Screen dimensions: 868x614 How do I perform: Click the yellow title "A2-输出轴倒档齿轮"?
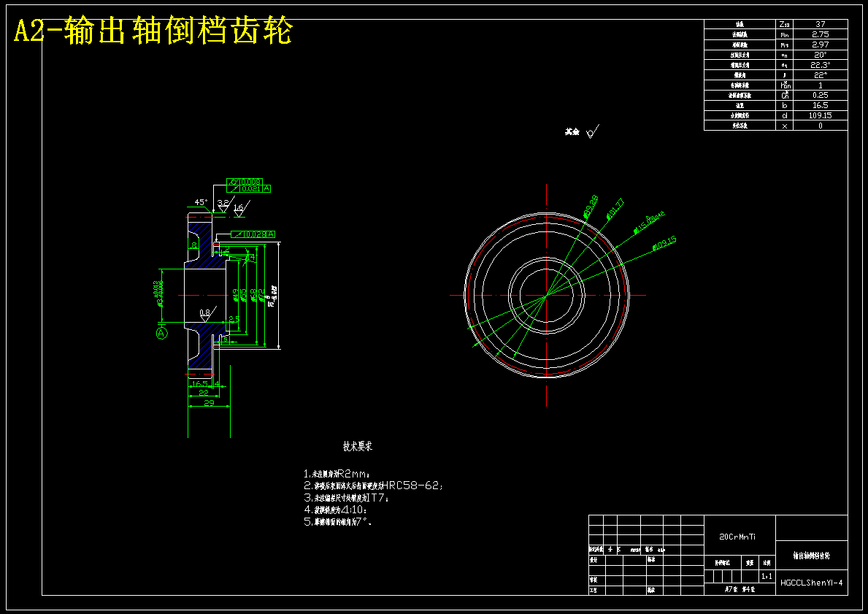[x=153, y=31]
